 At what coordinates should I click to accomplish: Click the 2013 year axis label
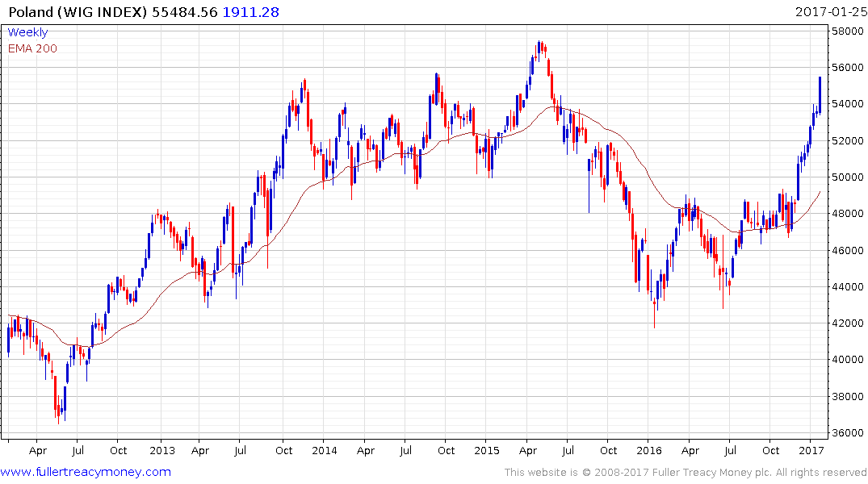[x=162, y=450]
